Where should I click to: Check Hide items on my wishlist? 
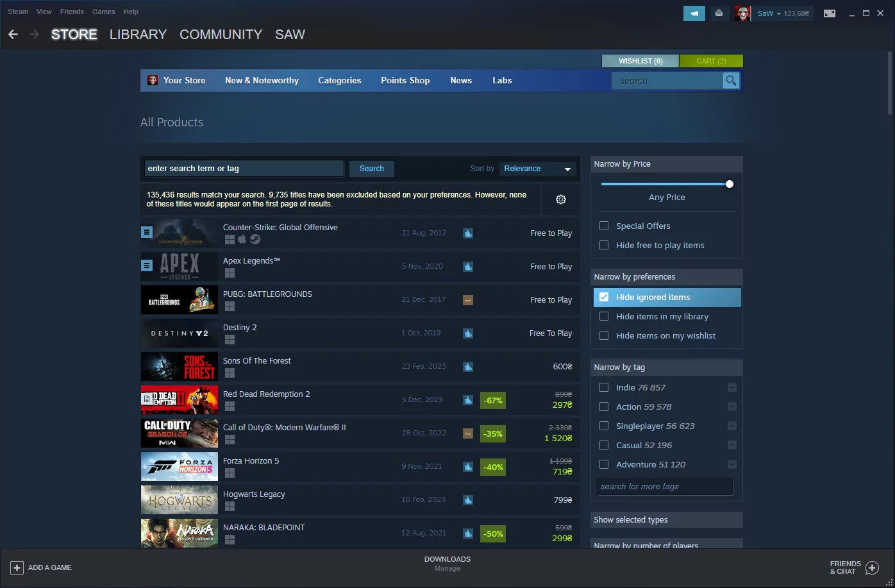point(604,335)
